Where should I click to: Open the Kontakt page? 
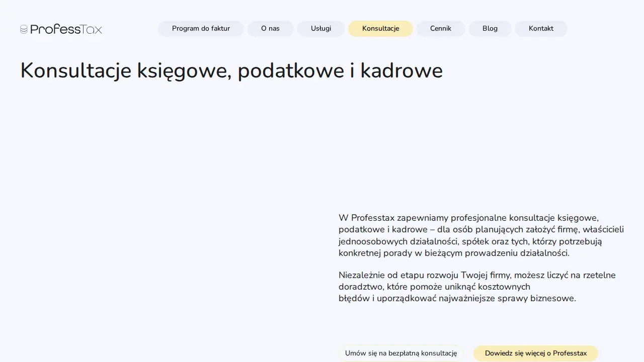[541, 29]
